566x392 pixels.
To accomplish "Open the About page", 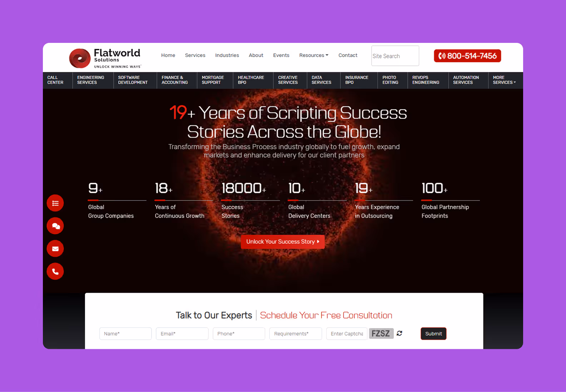I will (256, 55).
